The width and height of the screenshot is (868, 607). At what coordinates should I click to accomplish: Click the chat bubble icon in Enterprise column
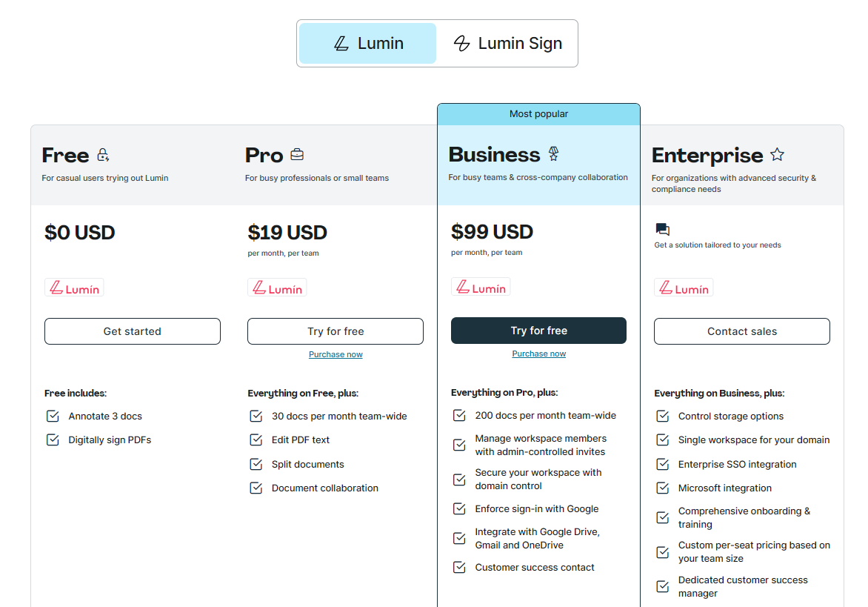661,230
